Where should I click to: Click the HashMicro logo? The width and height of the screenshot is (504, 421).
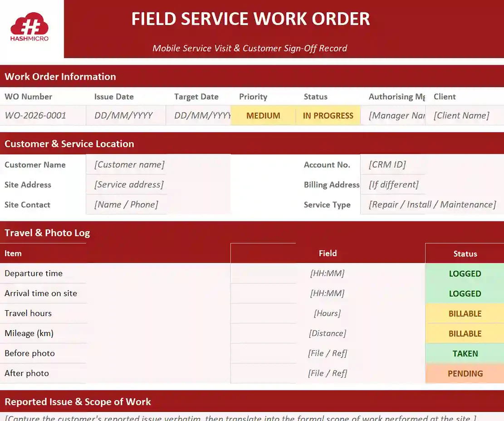tap(29, 27)
